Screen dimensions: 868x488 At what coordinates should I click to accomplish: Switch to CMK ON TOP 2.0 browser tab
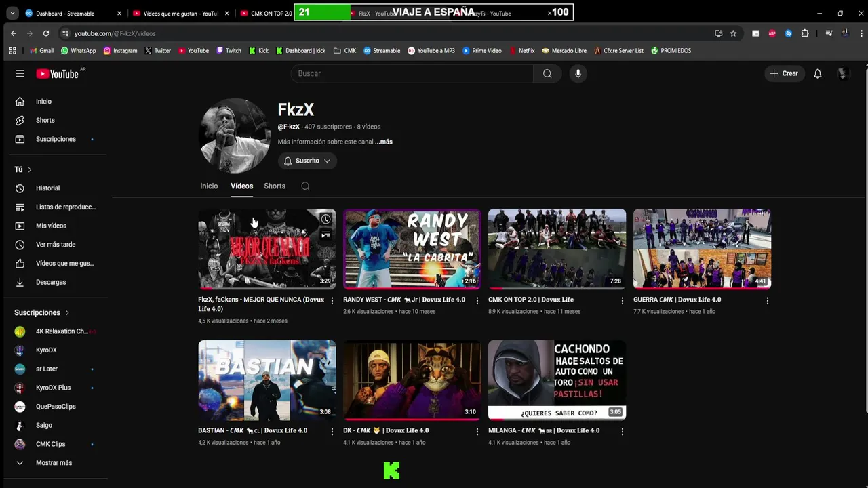point(265,13)
